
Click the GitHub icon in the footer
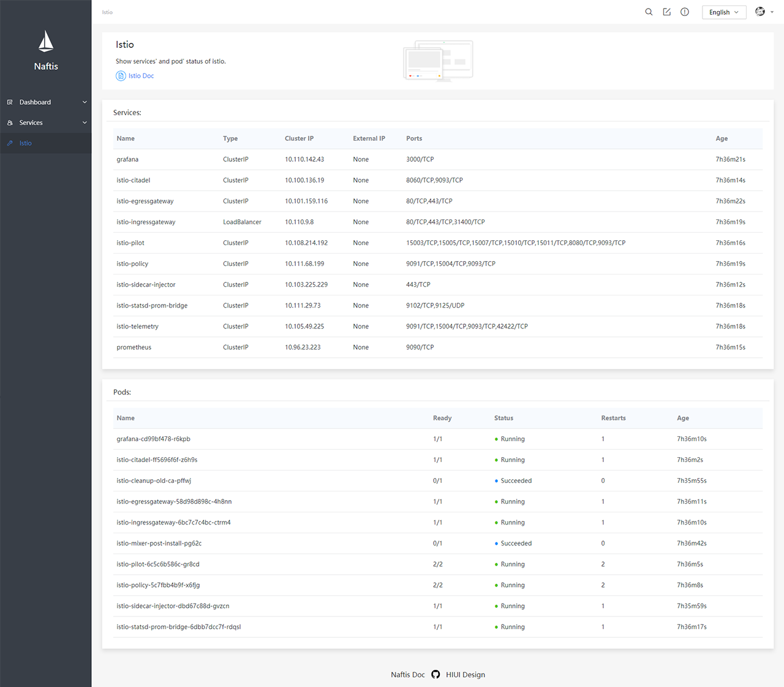(435, 674)
